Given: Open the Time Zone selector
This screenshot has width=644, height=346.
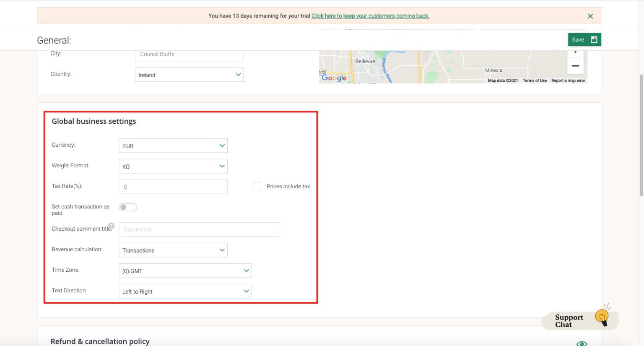Looking at the screenshot, I should pyautogui.click(x=185, y=271).
